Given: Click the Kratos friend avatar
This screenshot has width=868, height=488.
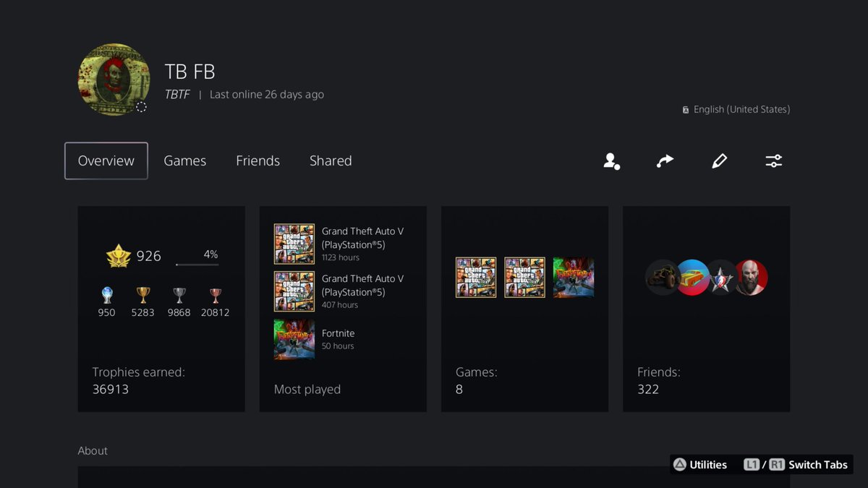Looking at the screenshot, I should [752, 278].
